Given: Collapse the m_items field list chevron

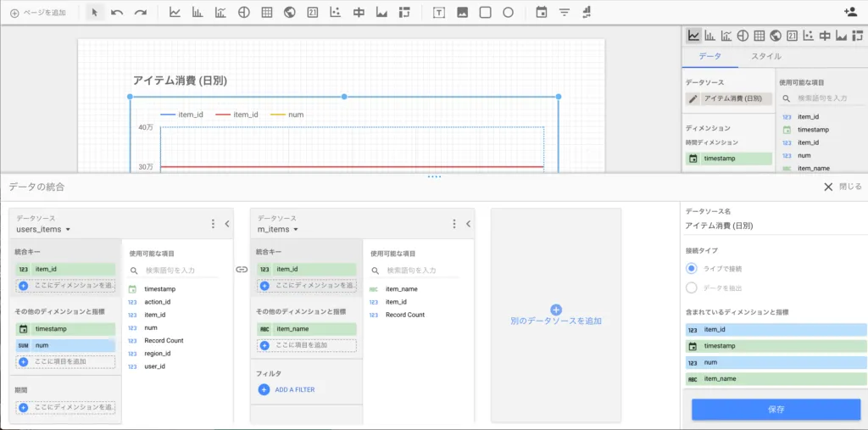Looking at the screenshot, I should click(468, 224).
